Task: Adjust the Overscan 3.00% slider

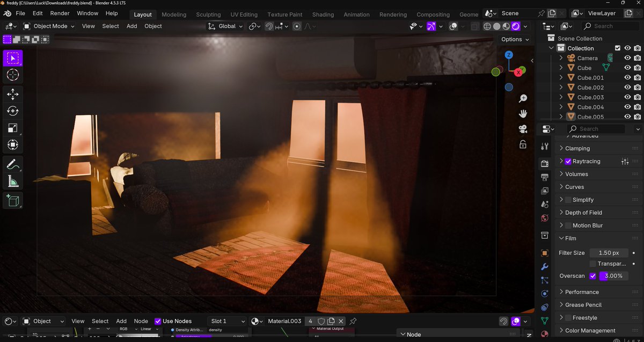Action: click(614, 276)
